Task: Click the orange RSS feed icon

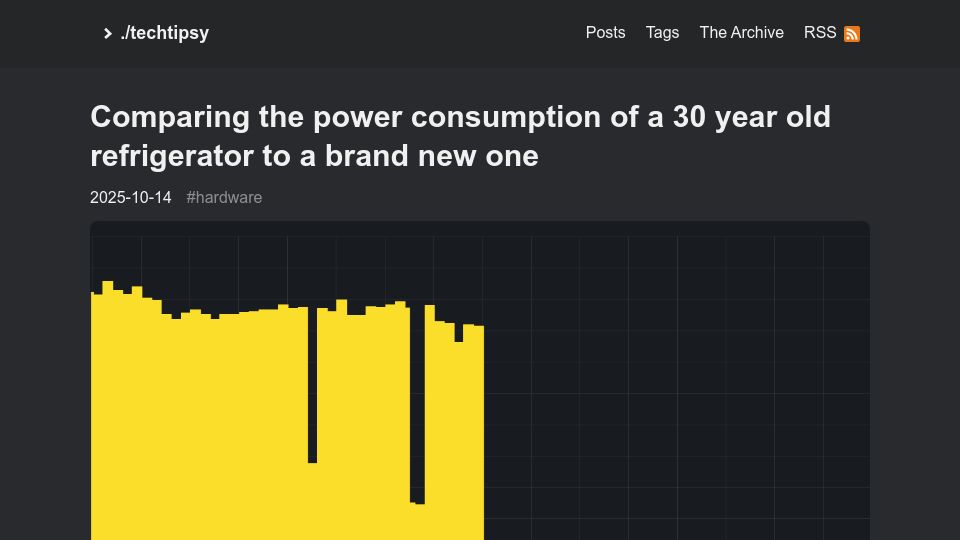Action: point(852,34)
